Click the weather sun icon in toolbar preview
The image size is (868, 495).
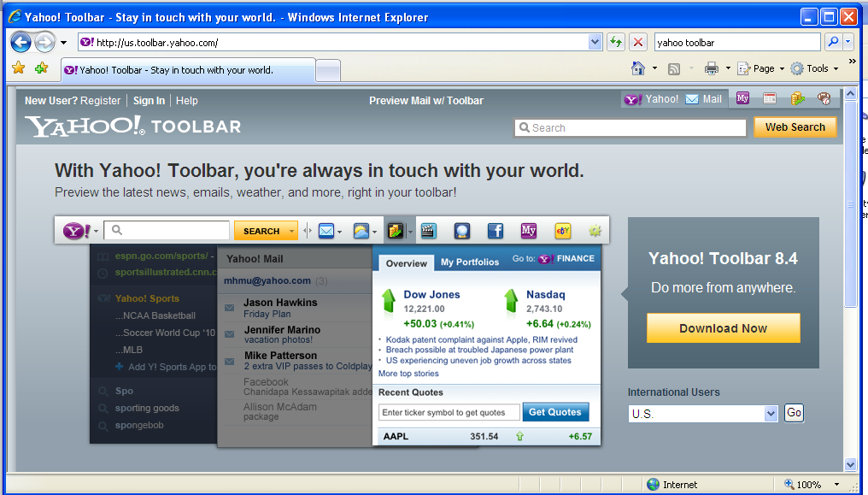(361, 231)
